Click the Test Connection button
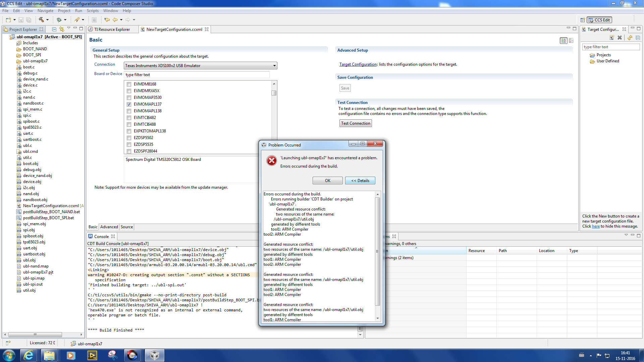This screenshot has height=362, width=644. pos(356,123)
